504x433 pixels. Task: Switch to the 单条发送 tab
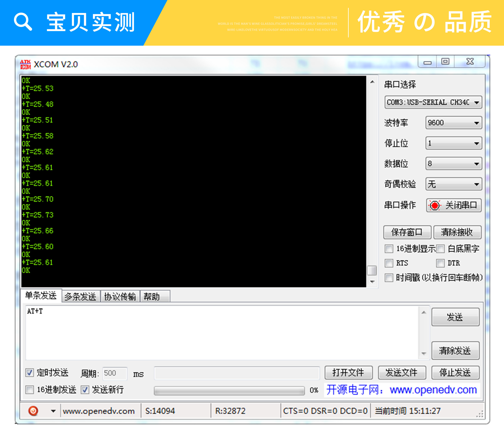tap(41, 296)
